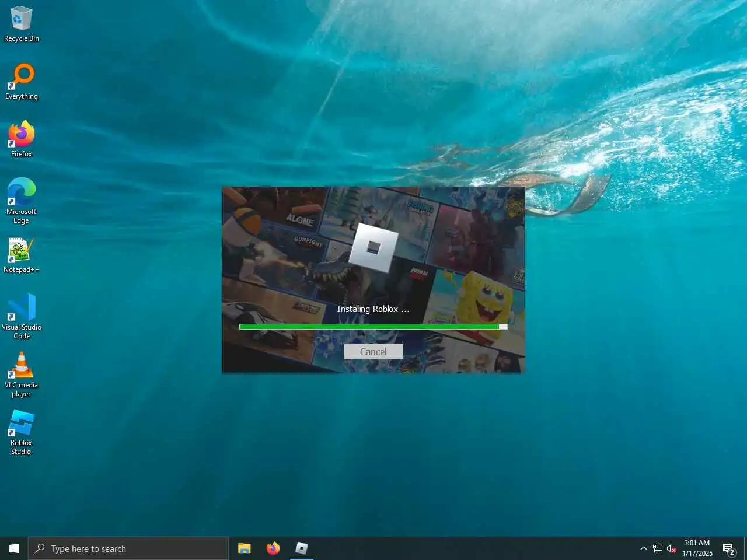Click the muted volume tray icon
Image resolution: width=747 pixels, height=560 pixels.
(672, 548)
